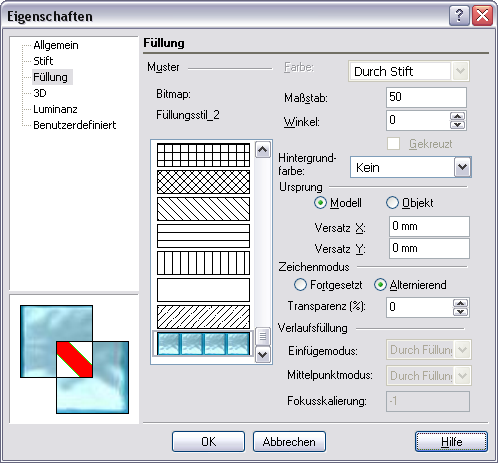Open the Stift properties page
This screenshot has height=463, width=498.
(x=43, y=61)
